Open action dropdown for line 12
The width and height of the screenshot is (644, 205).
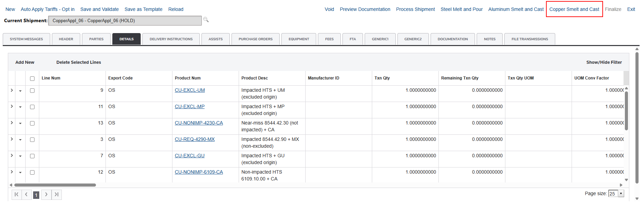tap(20, 173)
